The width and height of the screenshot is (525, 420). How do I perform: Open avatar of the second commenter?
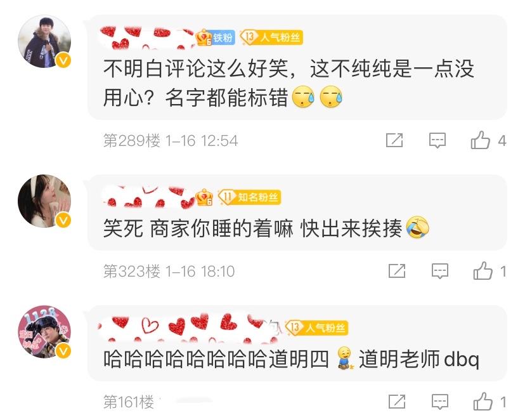click(x=44, y=201)
